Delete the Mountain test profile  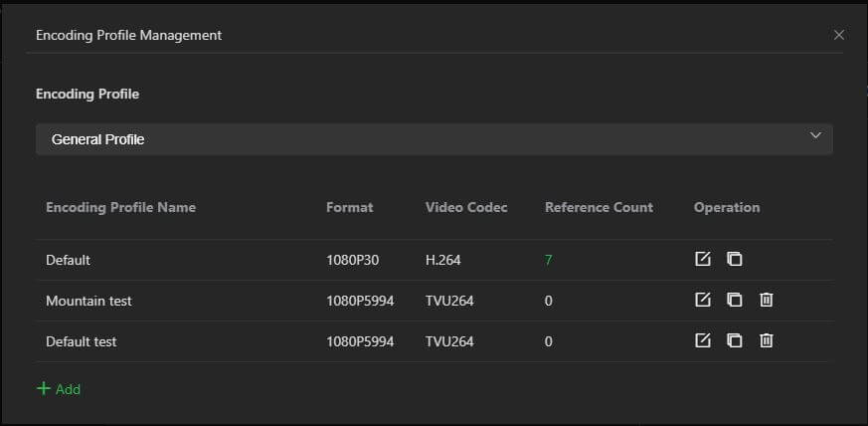point(766,301)
